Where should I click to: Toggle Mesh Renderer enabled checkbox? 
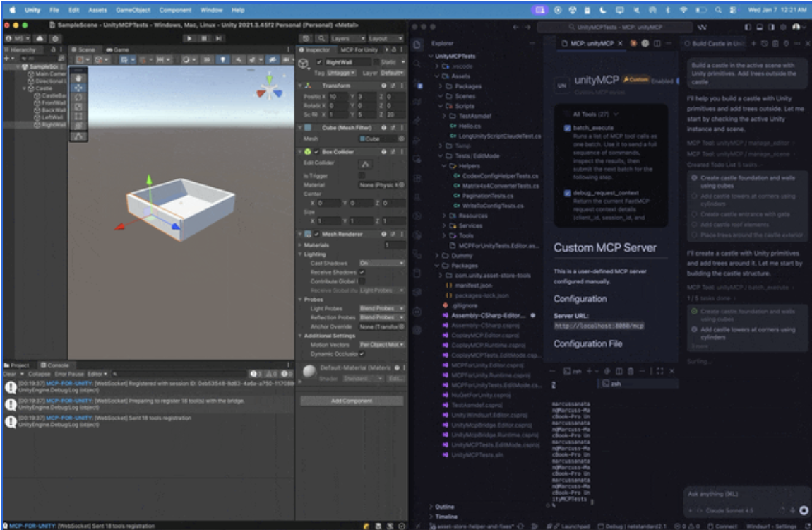click(316, 234)
